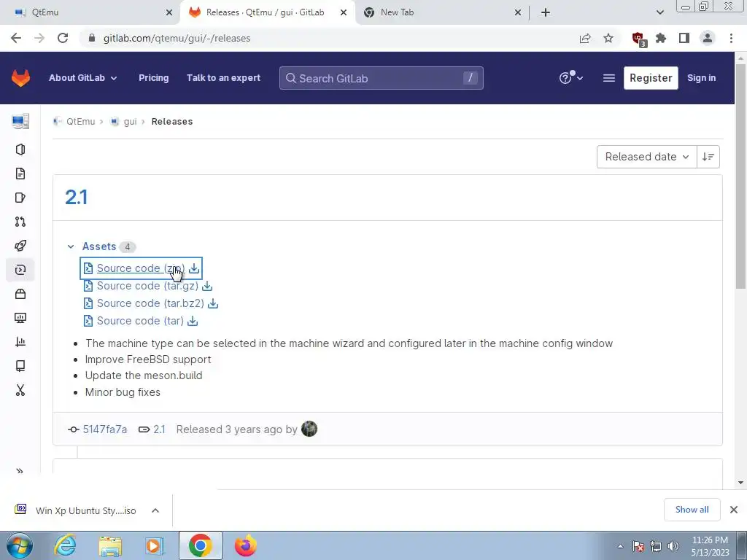Reload the page
Screen dimensions: 747x560
point(63,38)
